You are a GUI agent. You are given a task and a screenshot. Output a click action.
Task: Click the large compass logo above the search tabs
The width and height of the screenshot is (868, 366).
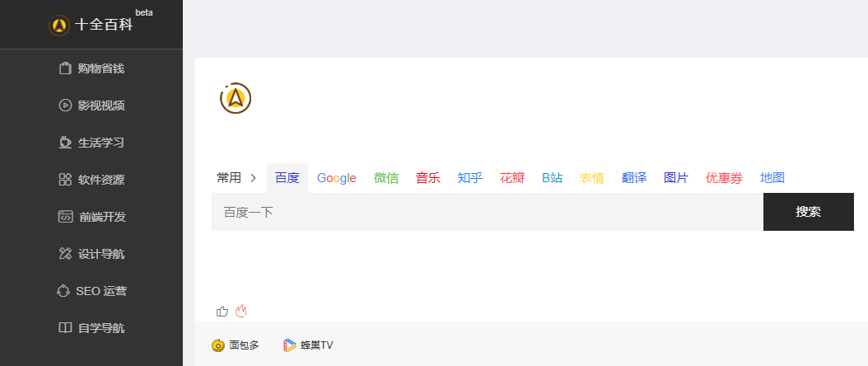[236, 99]
